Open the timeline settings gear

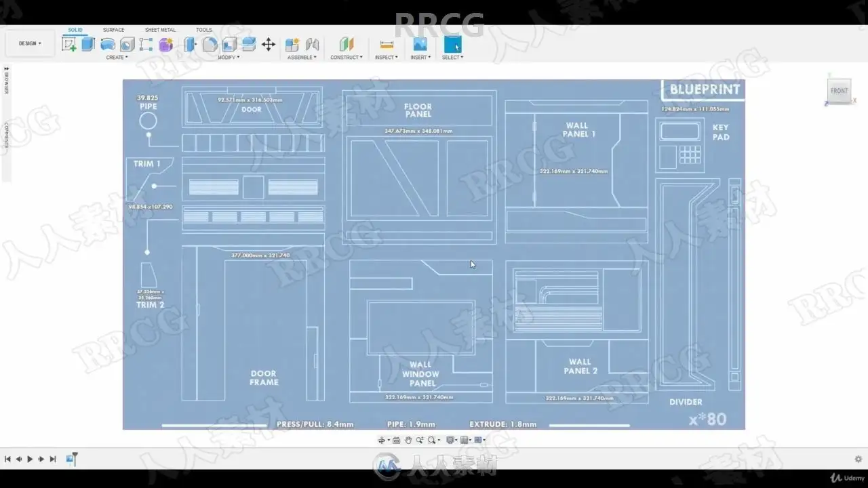click(x=858, y=459)
